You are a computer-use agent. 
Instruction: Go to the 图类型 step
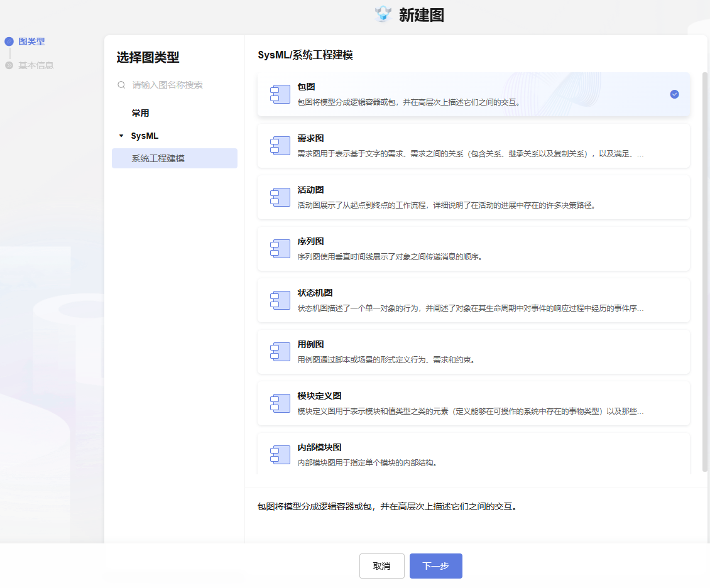coord(31,41)
